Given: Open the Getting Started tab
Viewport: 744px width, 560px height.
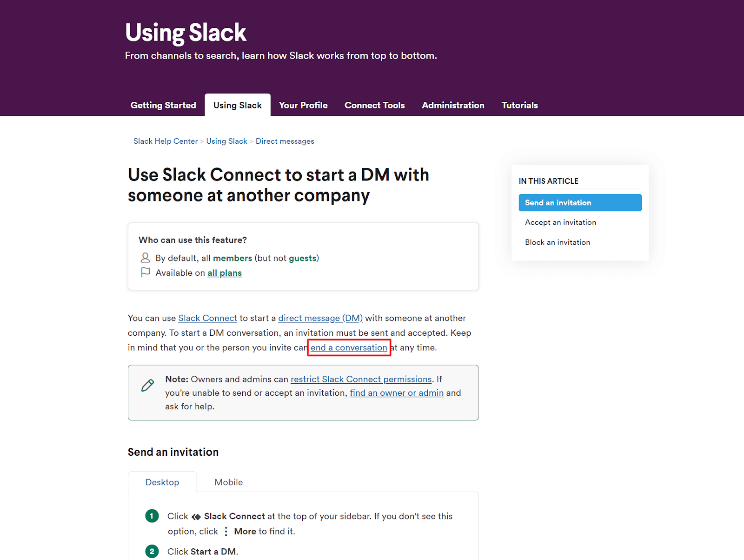Looking at the screenshot, I should tap(163, 105).
